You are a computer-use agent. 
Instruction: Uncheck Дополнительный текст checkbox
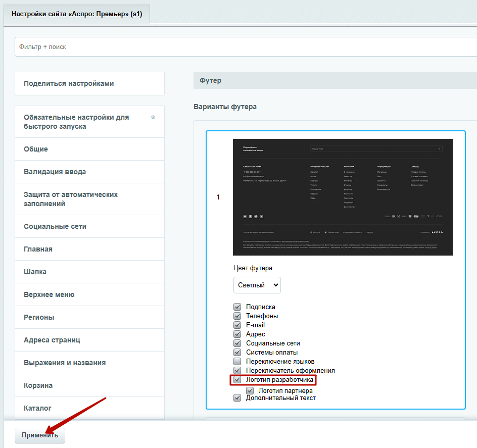(x=237, y=398)
